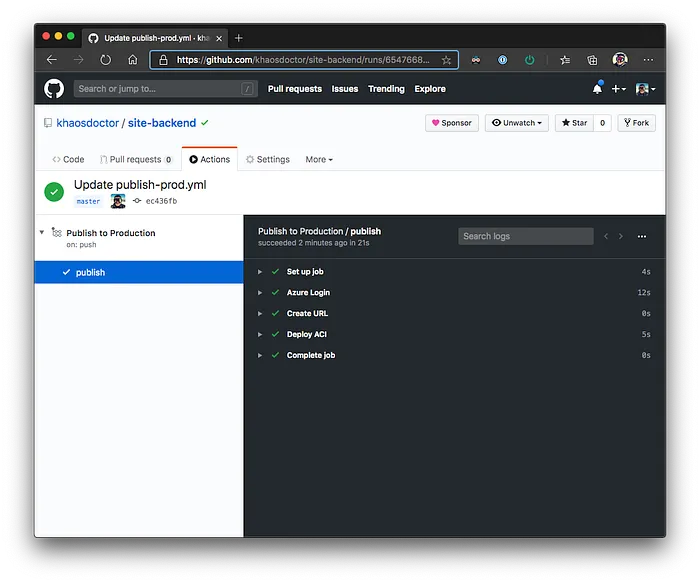700x583 pixels.
Task: Switch to the Code tab
Action: (x=68, y=159)
